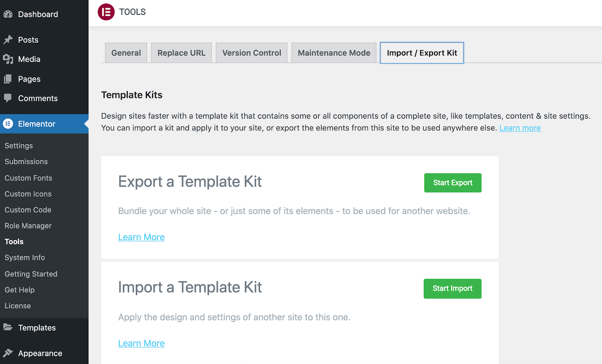Open System Info from the sidebar

point(25,257)
